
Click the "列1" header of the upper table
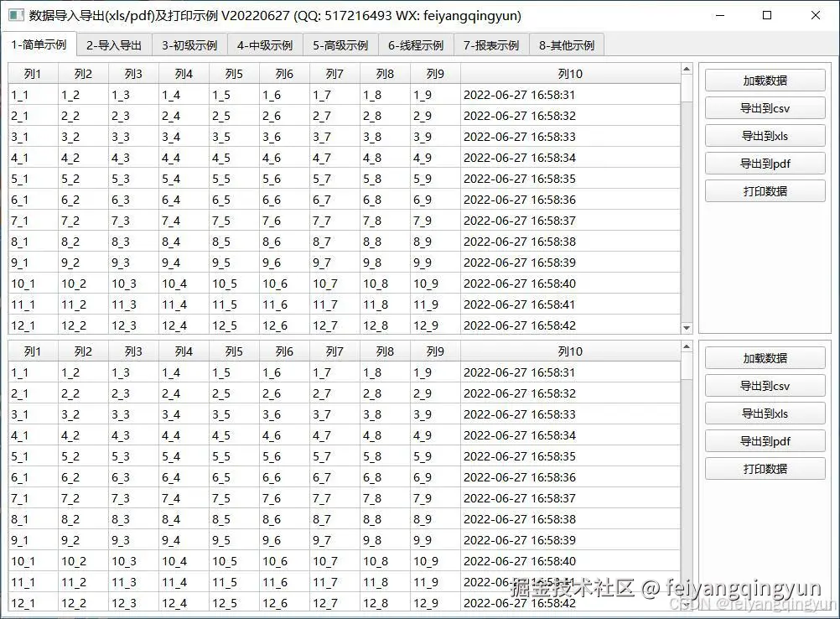pyautogui.click(x=32, y=73)
